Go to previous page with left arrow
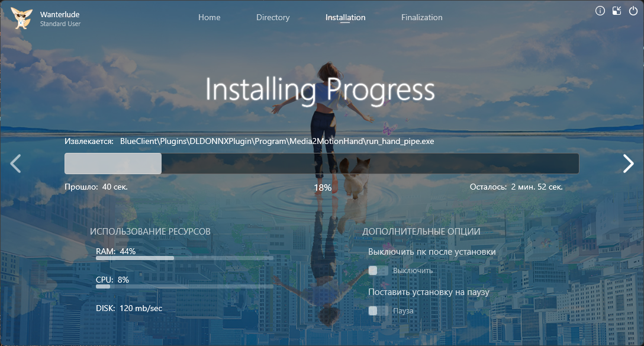Viewport: 644px width, 346px height. 16,164
